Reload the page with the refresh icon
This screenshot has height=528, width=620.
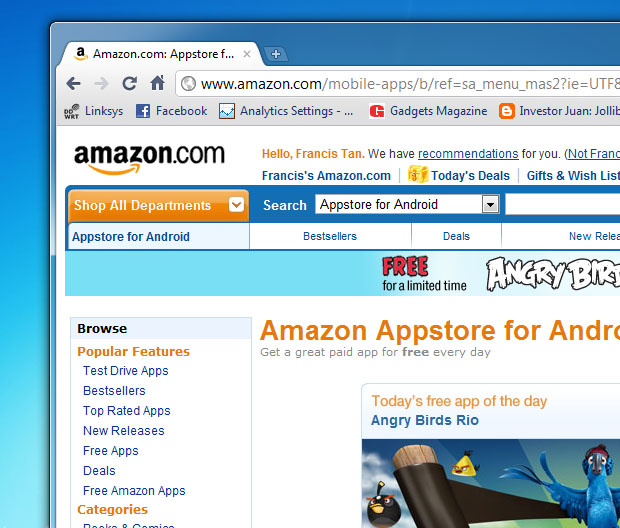click(129, 83)
